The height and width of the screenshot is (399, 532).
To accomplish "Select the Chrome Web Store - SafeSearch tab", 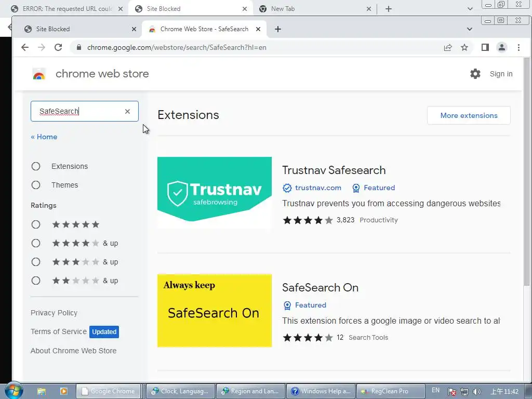I will pos(204,29).
